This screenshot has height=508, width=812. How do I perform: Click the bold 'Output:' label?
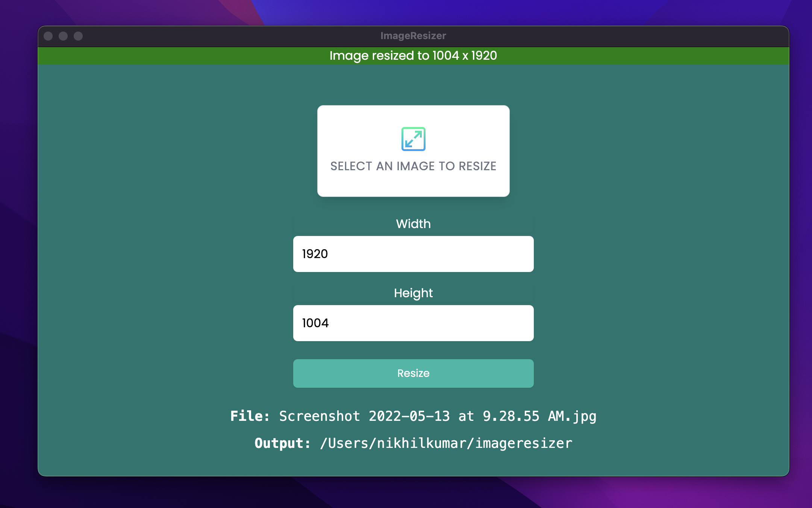(x=282, y=443)
